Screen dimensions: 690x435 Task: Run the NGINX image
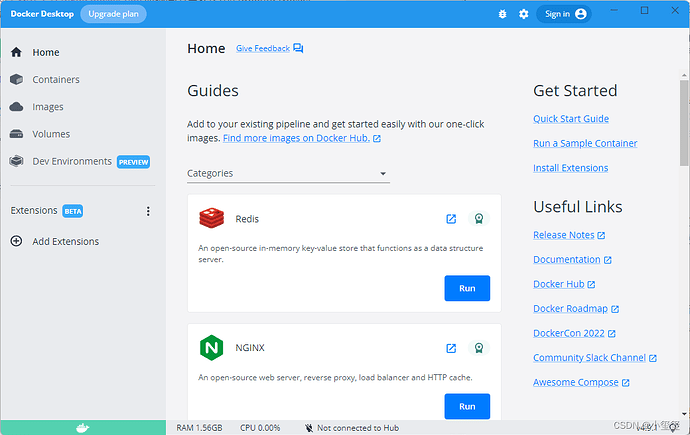click(x=467, y=406)
